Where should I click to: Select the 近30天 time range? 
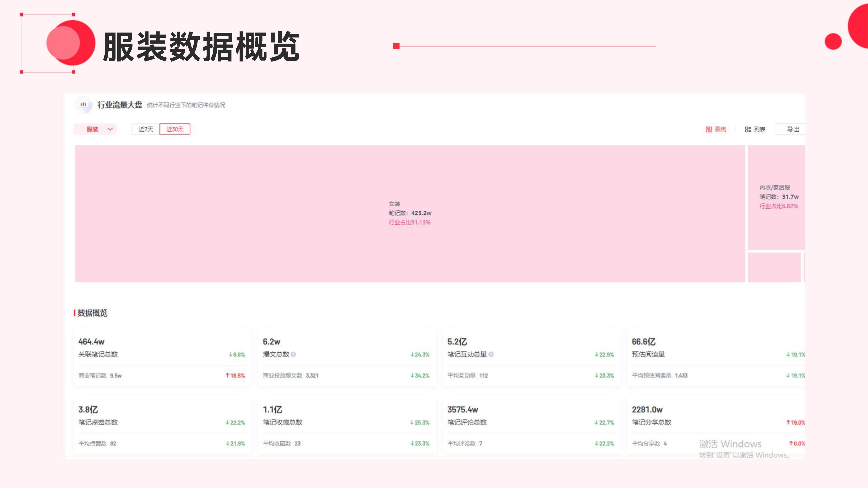click(x=175, y=129)
